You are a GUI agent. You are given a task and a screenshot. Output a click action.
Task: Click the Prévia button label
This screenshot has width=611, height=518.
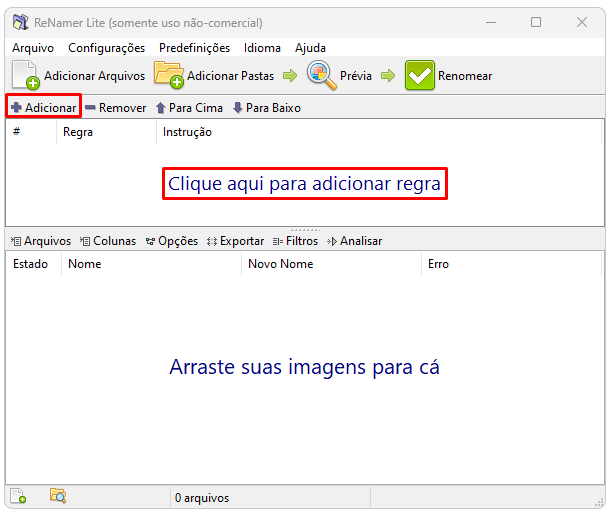pyautogui.click(x=356, y=76)
